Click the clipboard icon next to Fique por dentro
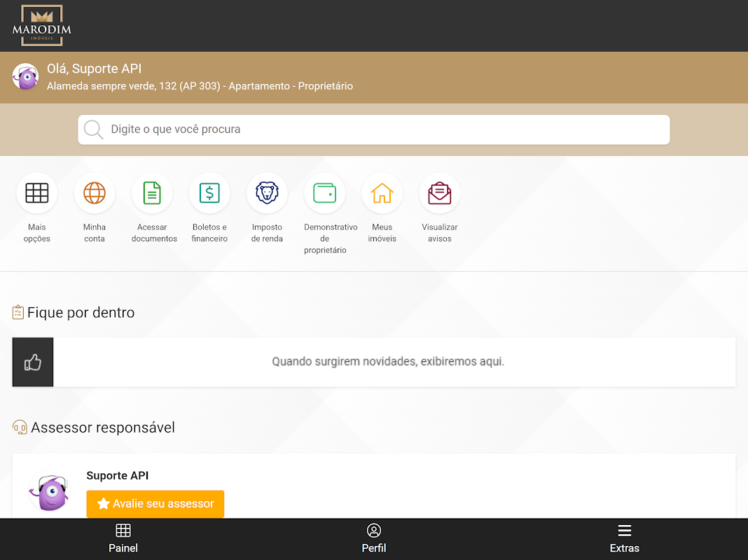Viewport: 748px width, 560px height. [18, 312]
